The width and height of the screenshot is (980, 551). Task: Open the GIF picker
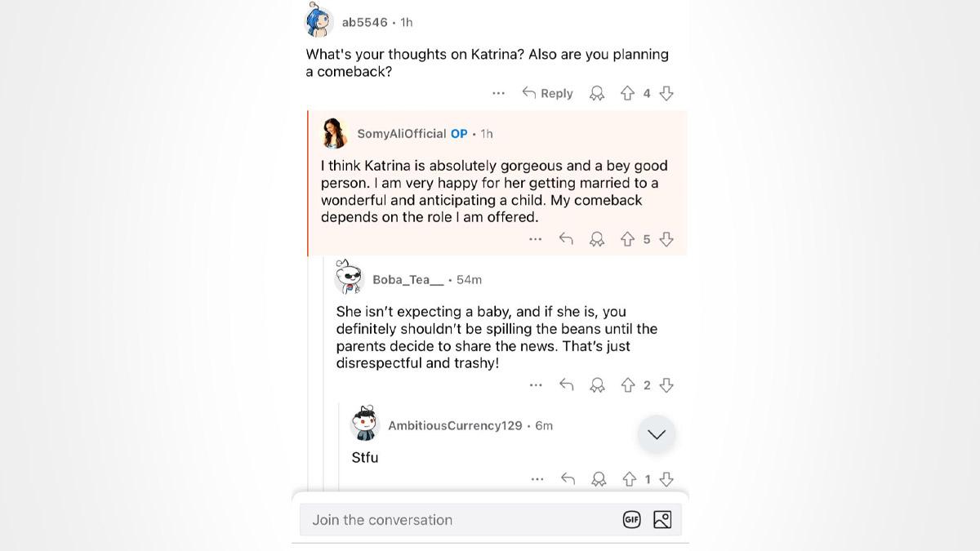[x=631, y=520]
